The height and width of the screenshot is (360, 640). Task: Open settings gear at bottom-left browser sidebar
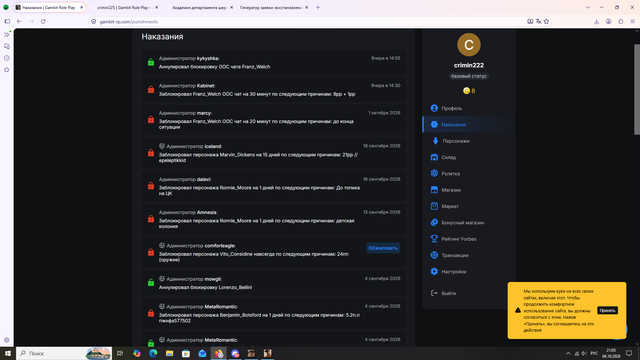[x=7, y=340]
